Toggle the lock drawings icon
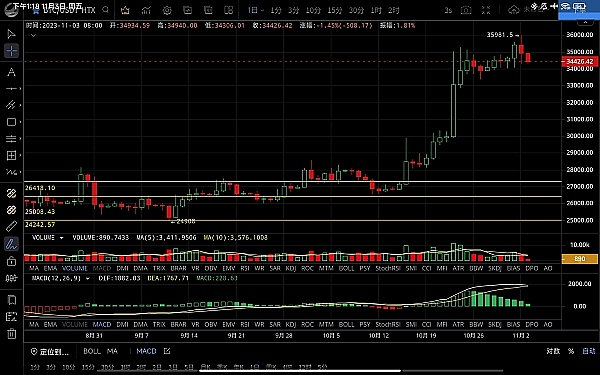The width and height of the screenshot is (600, 375). click(x=11, y=261)
